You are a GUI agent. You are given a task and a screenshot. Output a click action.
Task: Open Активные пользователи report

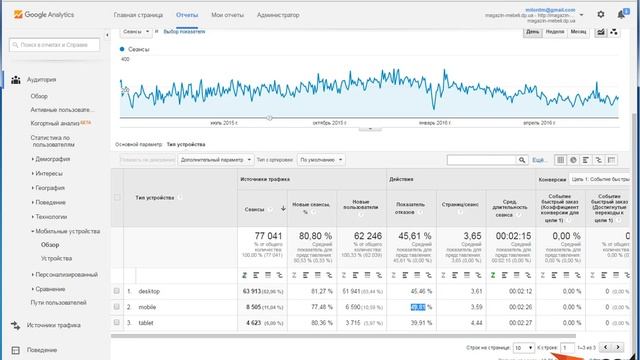tap(62, 110)
